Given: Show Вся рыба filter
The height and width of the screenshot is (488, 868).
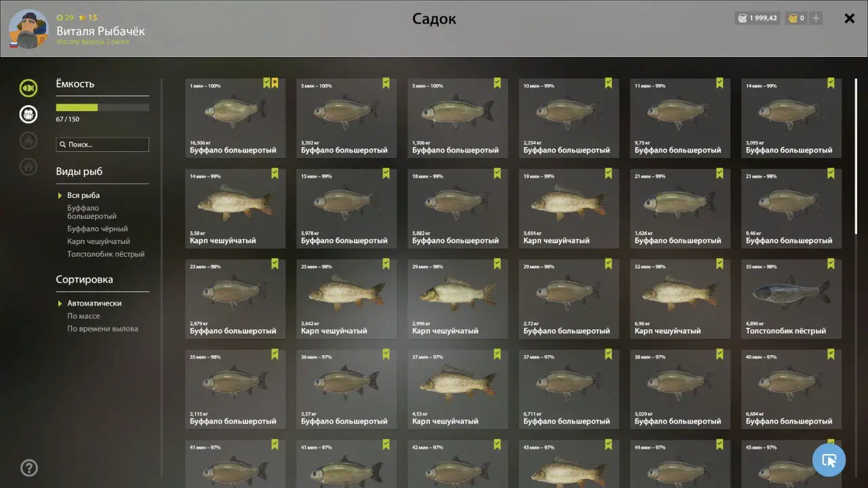Looking at the screenshot, I should (83, 195).
